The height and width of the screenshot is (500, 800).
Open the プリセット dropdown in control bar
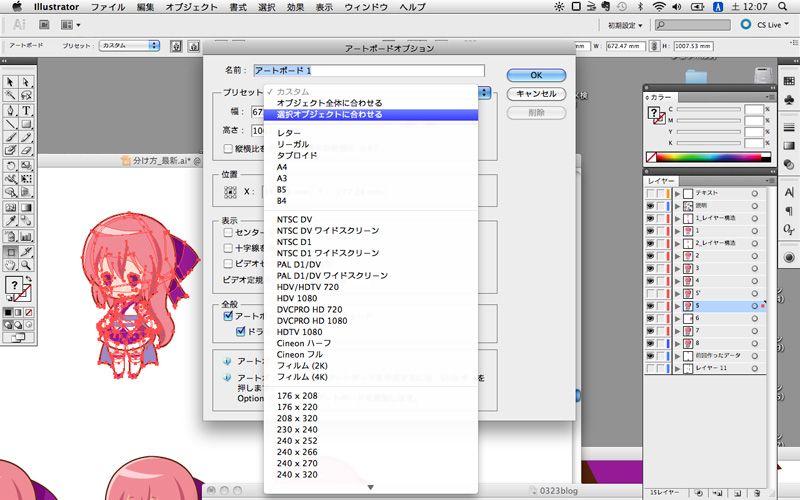click(129, 45)
